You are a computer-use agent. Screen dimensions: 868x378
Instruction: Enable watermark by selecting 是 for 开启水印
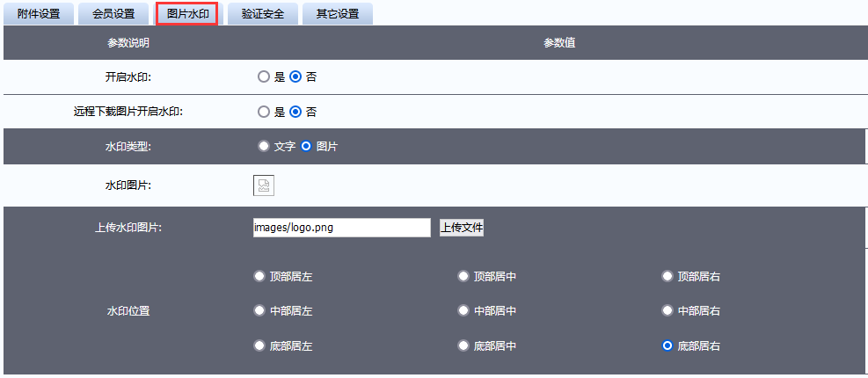(263, 76)
